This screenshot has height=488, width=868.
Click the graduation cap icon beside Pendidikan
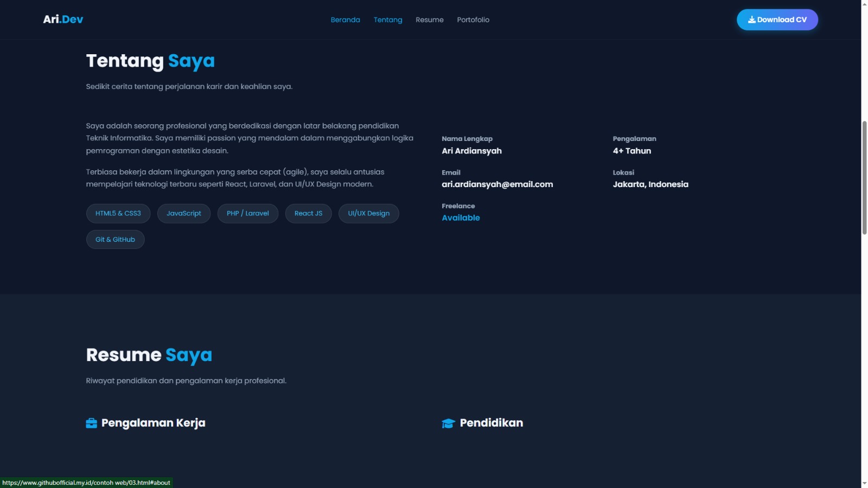point(448,423)
